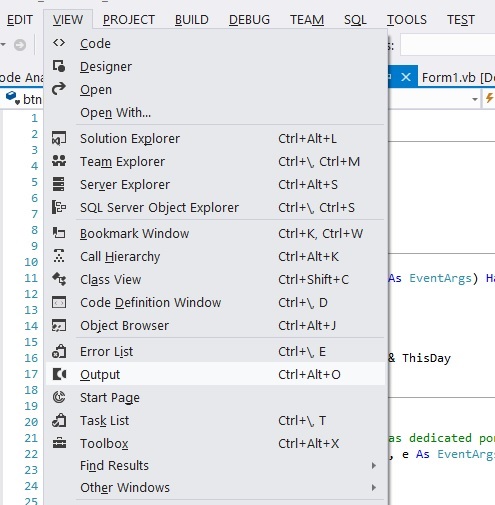This screenshot has width=495, height=505.
Task: Click the Object Browser icon
Action: (59, 325)
